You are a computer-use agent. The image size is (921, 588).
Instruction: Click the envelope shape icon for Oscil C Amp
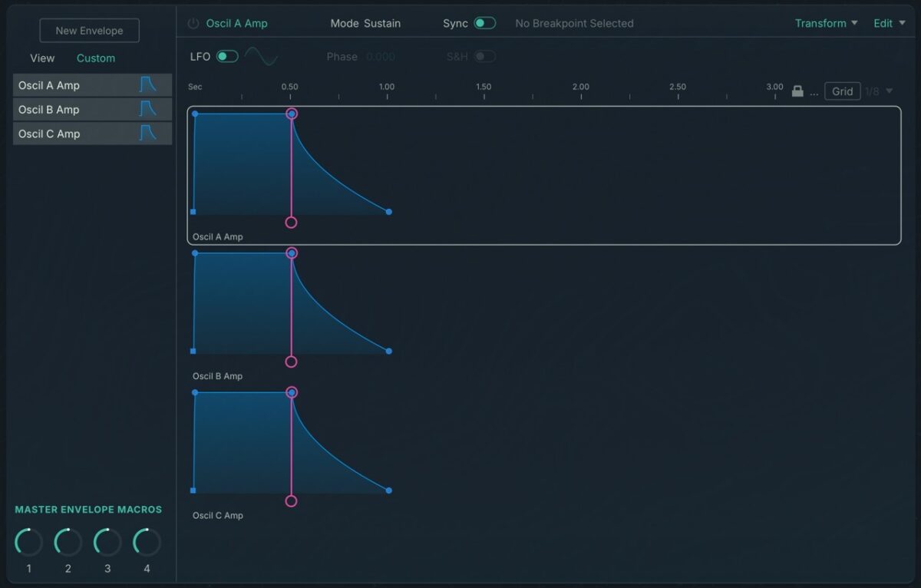pos(147,134)
